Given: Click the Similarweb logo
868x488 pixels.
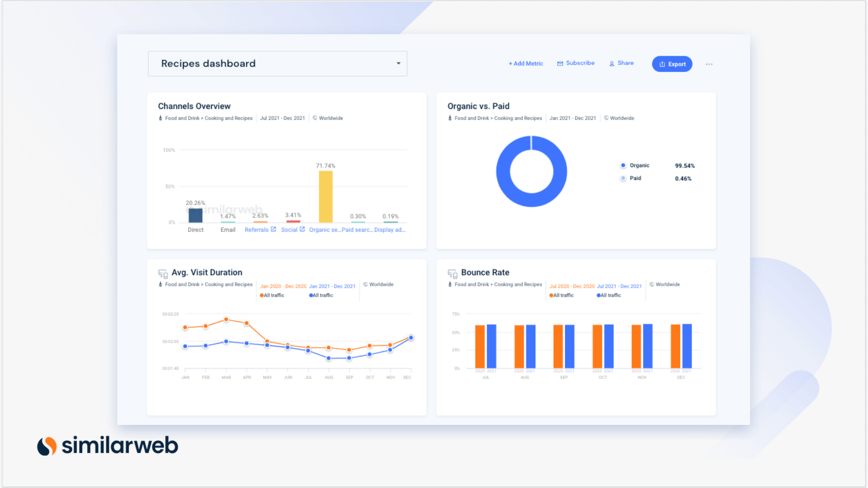Looking at the screenshot, I should pos(108,446).
